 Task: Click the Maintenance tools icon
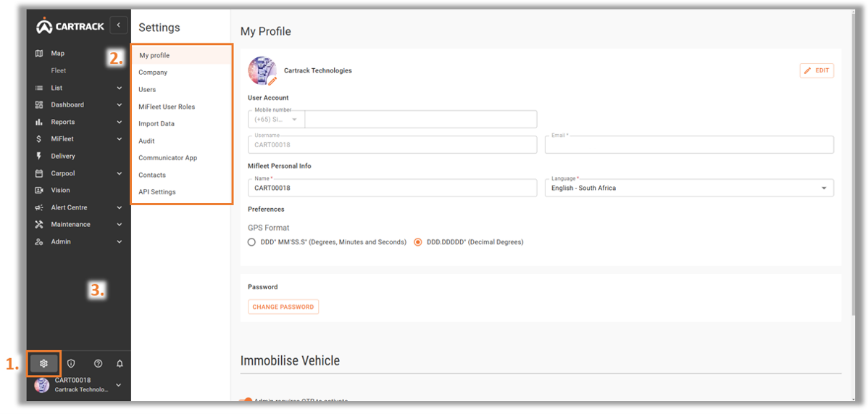(x=38, y=225)
